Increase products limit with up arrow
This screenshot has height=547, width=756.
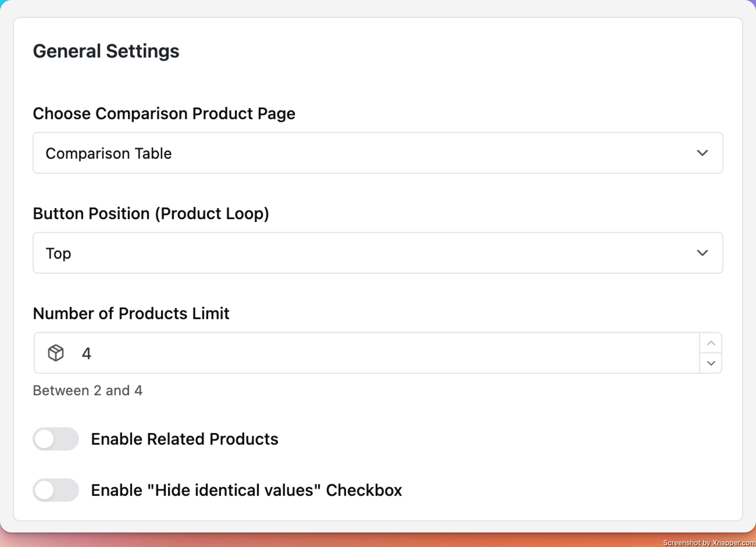coord(711,343)
